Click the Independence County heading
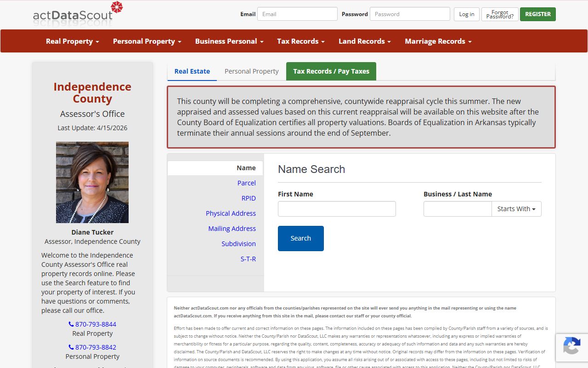 click(x=92, y=93)
